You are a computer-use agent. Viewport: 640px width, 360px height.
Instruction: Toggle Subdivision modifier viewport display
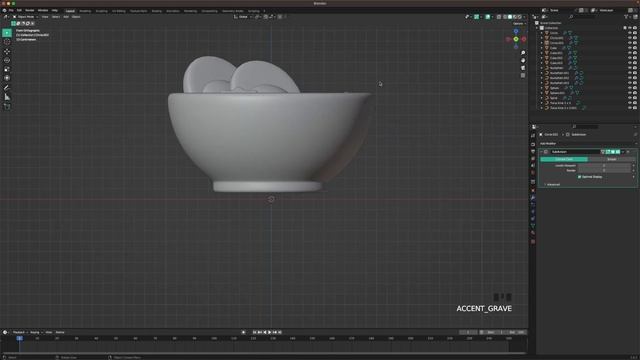(613, 152)
